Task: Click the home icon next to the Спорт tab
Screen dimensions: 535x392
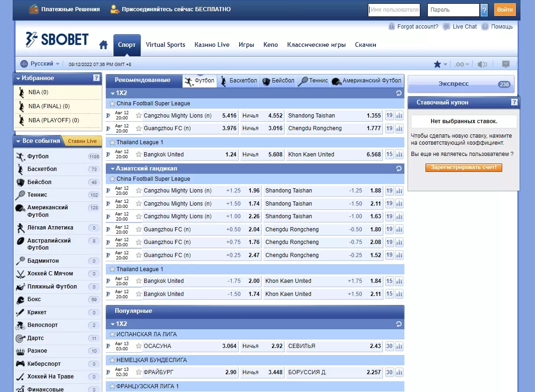Action: pos(103,44)
